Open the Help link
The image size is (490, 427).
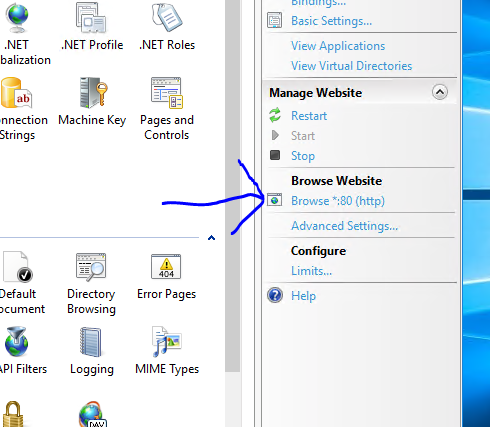tap(303, 296)
